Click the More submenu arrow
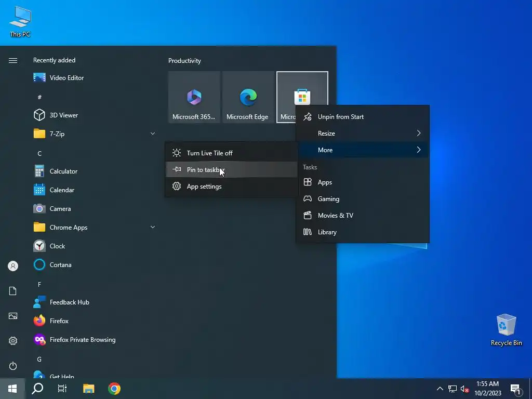This screenshot has height=399, width=532. [419, 150]
